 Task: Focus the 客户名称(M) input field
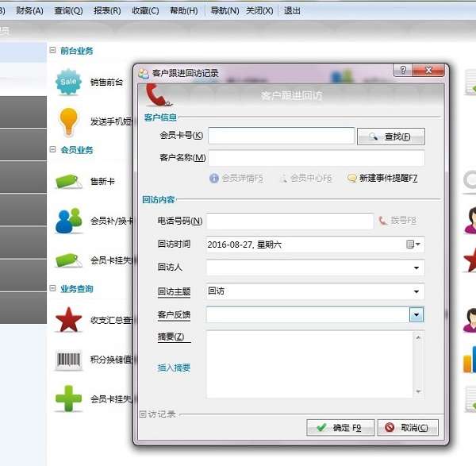pos(317,158)
